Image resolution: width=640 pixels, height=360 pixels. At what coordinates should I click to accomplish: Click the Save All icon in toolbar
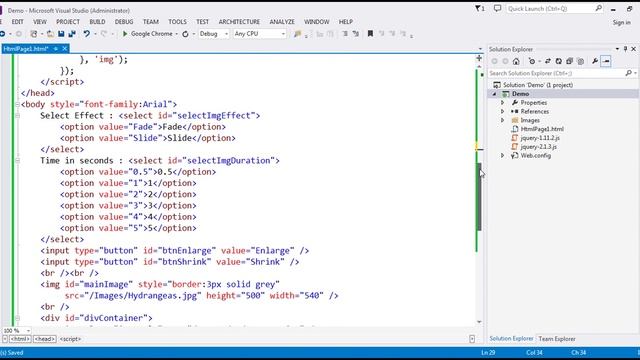(x=72, y=34)
